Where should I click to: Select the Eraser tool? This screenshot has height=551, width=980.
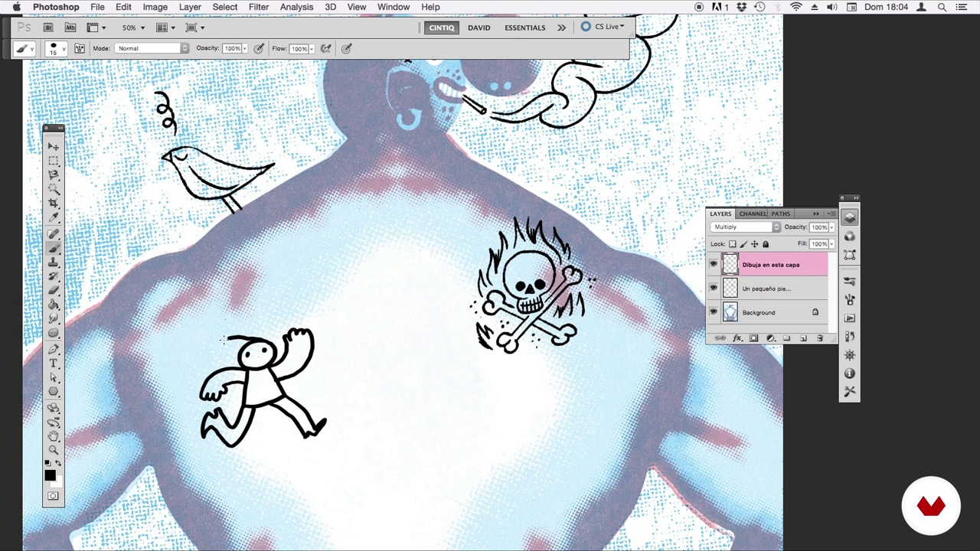point(54,291)
